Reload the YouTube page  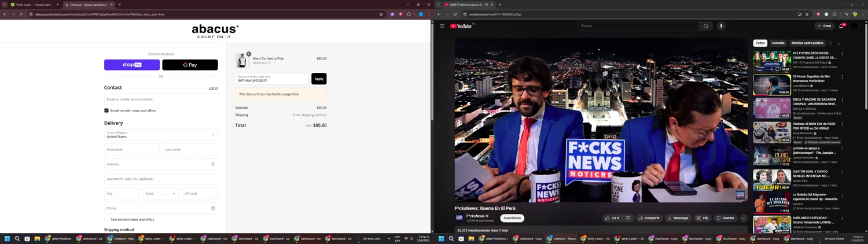tap(455, 14)
